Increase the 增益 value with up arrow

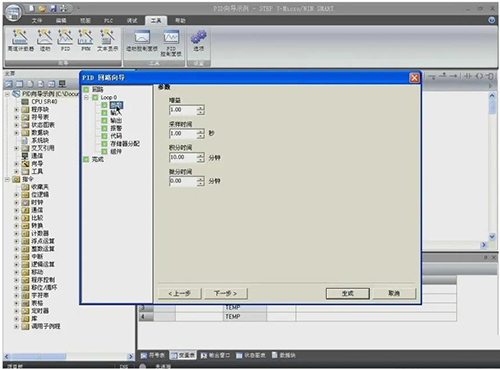(200, 107)
